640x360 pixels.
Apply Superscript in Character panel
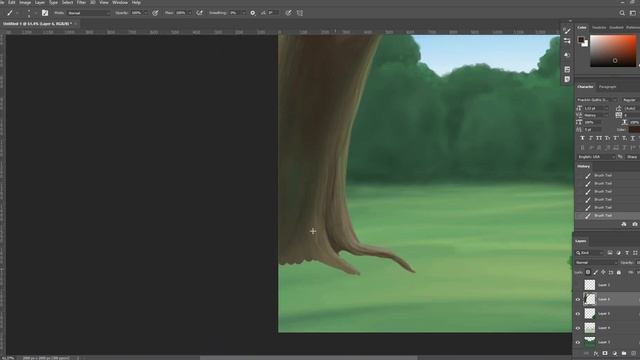(x=616, y=138)
